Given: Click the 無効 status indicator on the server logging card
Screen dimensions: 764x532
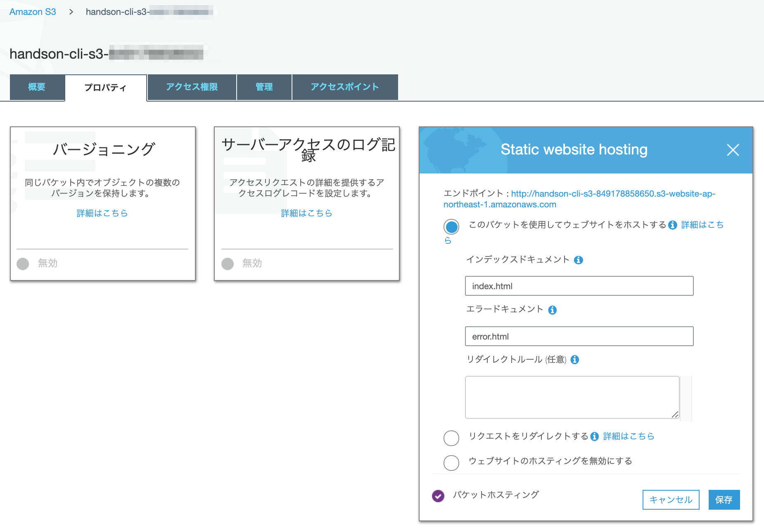Looking at the screenshot, I should click(227, 264).
